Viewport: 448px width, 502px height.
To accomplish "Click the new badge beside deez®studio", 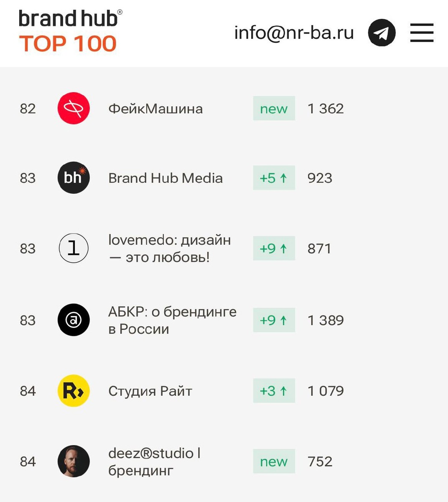I will coord(274,461).
